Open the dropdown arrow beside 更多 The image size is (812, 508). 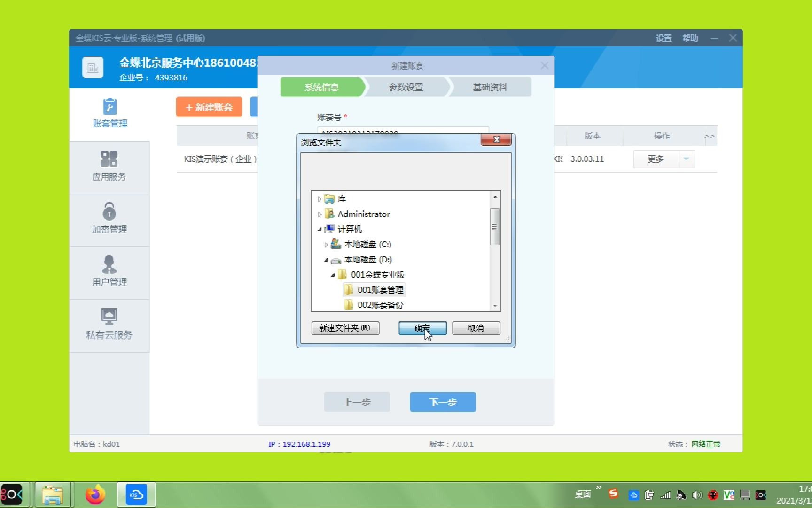pos(686,159)
